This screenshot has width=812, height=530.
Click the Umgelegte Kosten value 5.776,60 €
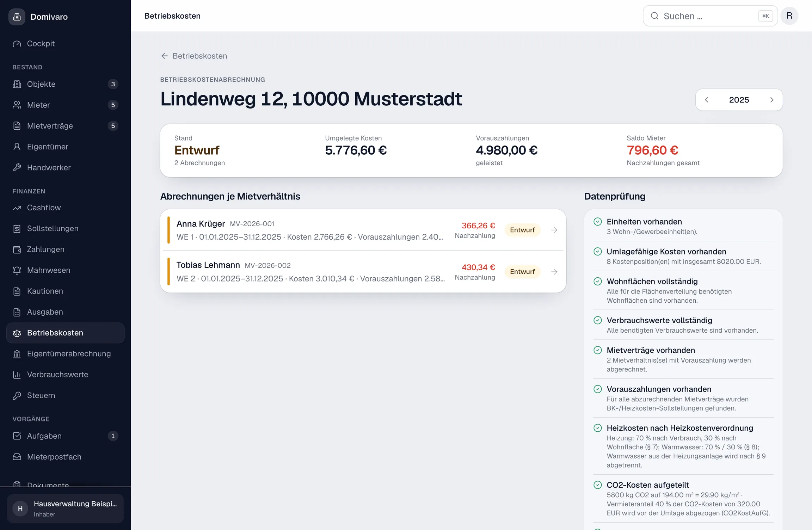click(x=356, y=150)
